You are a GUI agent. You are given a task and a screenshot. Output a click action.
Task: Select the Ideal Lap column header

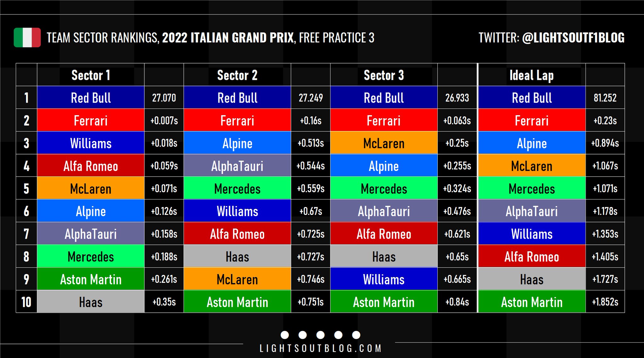pos(531,75)
